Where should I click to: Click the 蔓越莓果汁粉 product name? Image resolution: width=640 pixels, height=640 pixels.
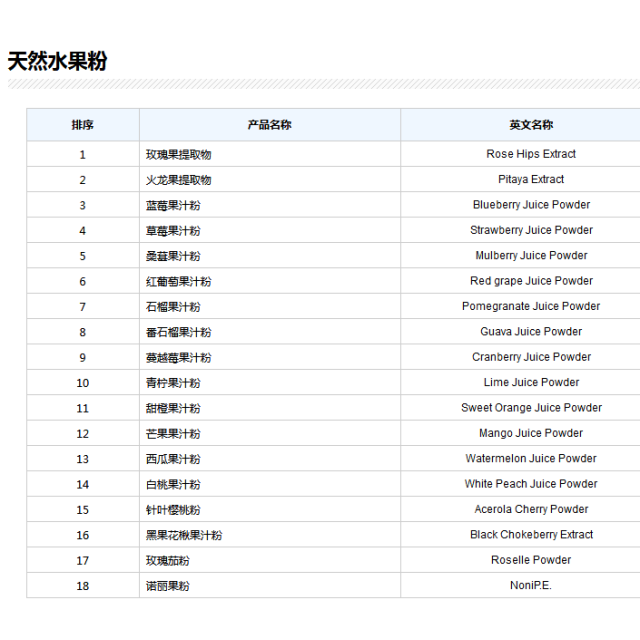coord(178,358)
